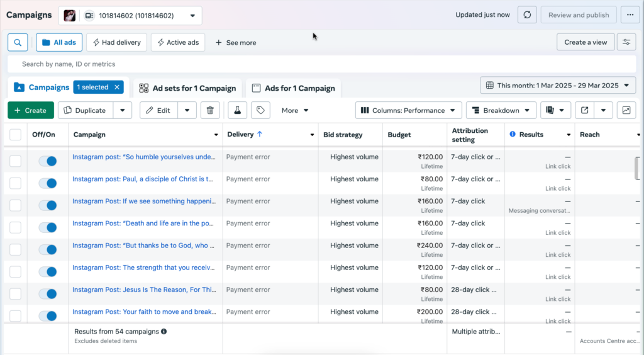Click the export share icon

pos(584,111)
